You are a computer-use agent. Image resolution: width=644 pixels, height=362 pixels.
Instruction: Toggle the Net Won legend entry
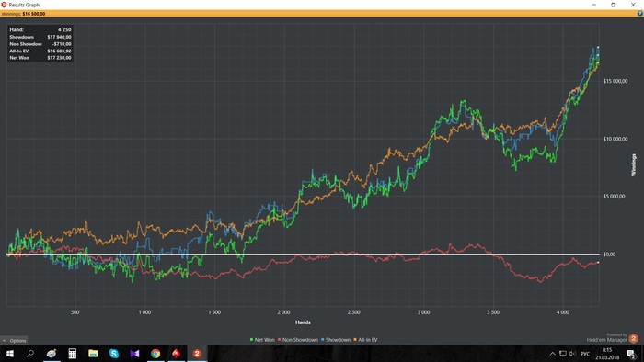[262, 340]
